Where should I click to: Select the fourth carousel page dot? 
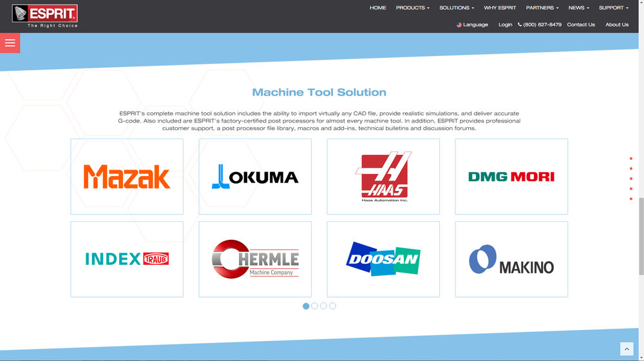click(333, 306)
